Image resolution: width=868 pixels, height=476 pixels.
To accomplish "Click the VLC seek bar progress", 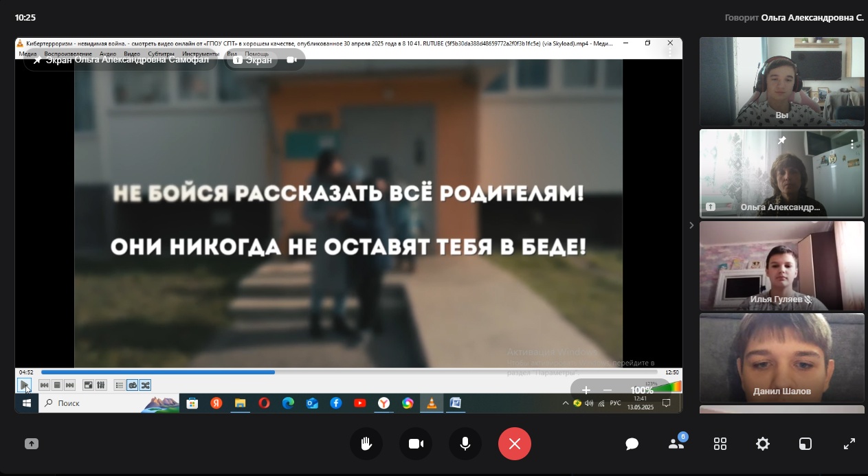I will [x=349, y=372].
